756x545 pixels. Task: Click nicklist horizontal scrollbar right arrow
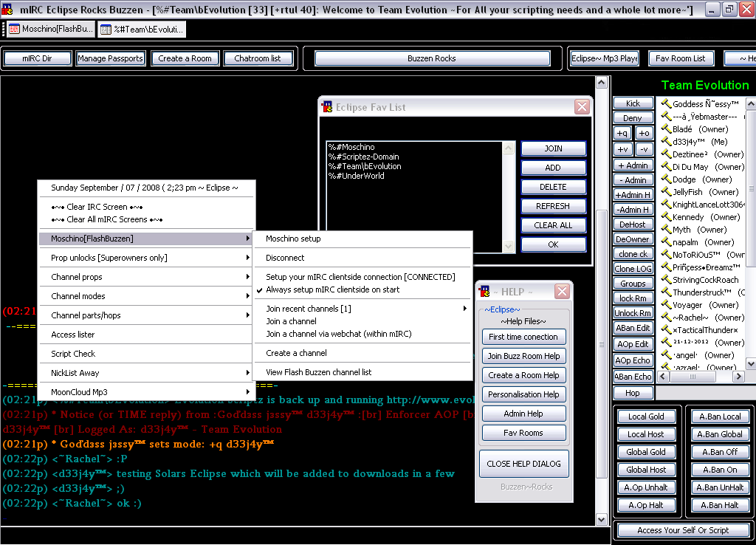click(x=738, y=377)
